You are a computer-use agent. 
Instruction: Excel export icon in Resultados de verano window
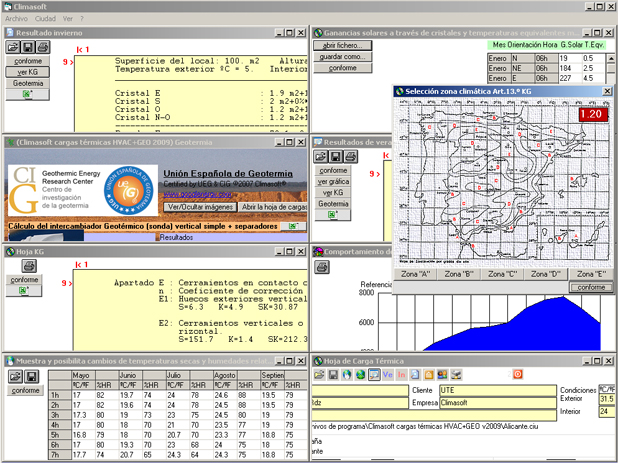333,215
